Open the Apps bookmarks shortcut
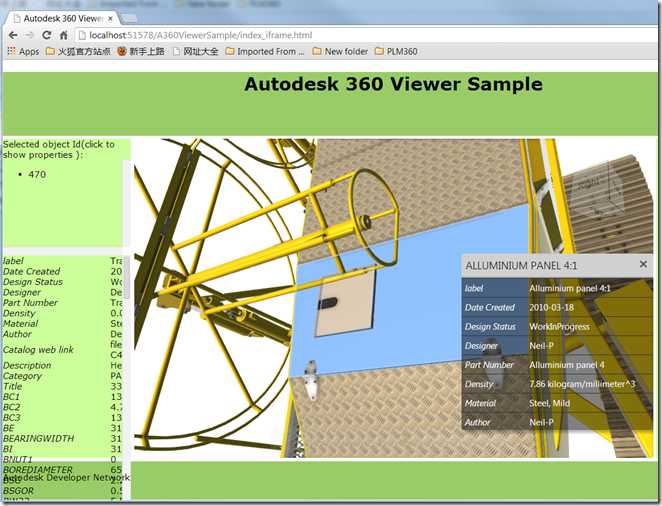Viewport: 662px width, 506px height. [23, 51]
